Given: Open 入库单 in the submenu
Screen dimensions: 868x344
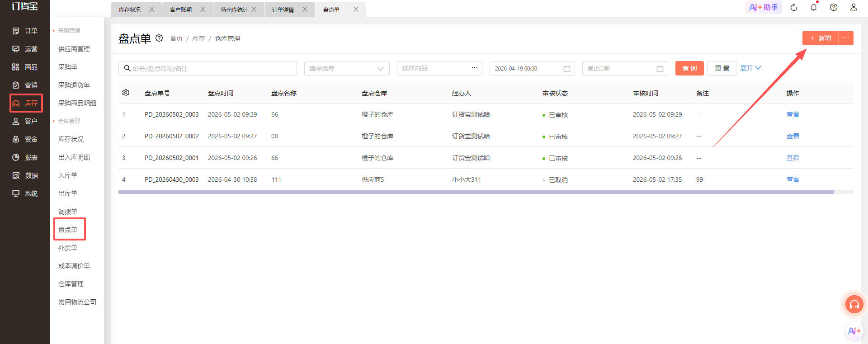Looking at the screenshot, I should coord(68,175).
